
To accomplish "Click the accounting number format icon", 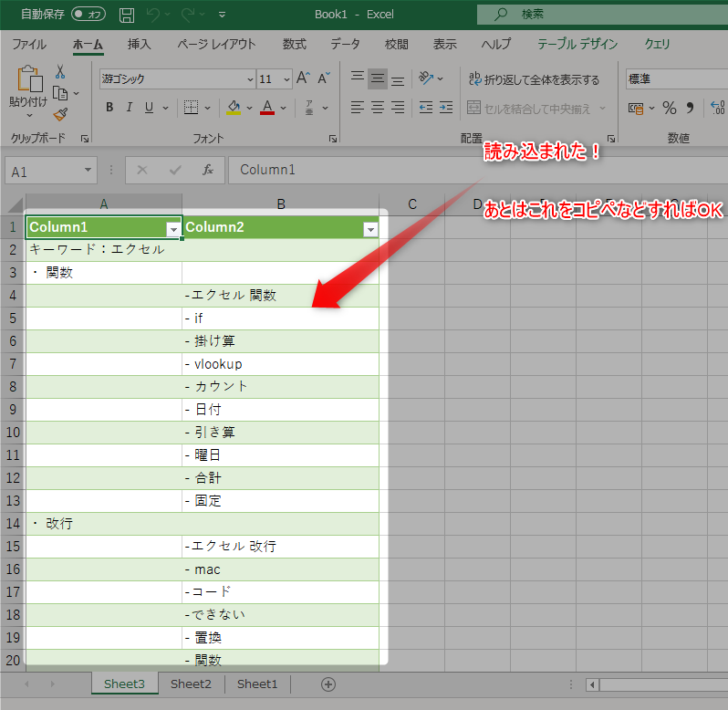I will [636, 109].
